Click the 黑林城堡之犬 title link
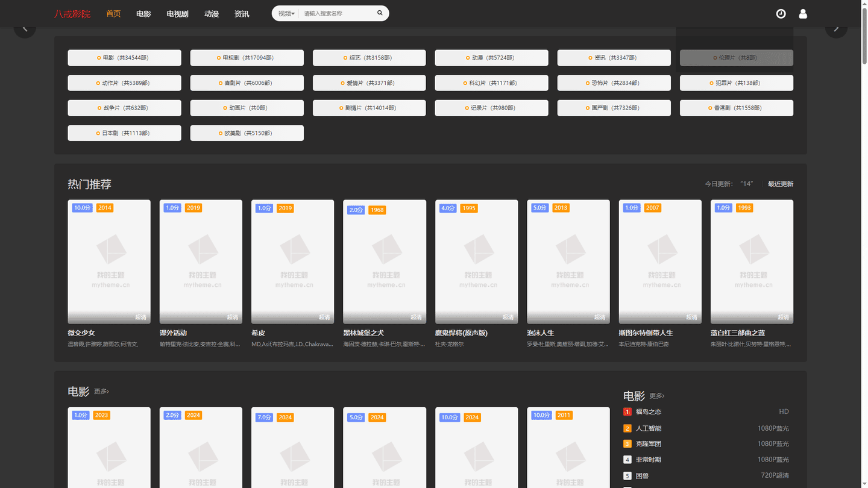Screen dimensions: 868x488 363,333
